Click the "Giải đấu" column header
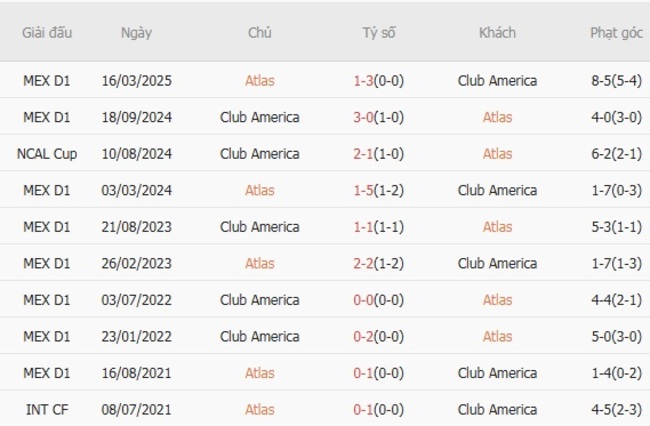The width and height of the screenshot is (650, 426). (46, 33)
